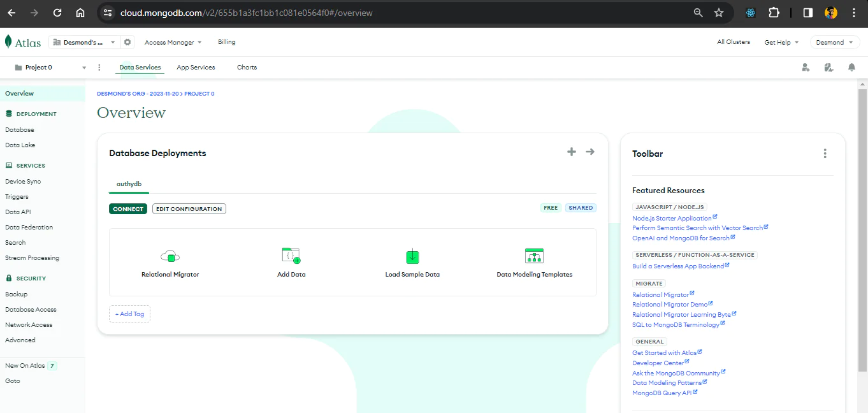Open the MongoDB Query API link
This screenshot has width=868, height=413.
tap(665, 393)
